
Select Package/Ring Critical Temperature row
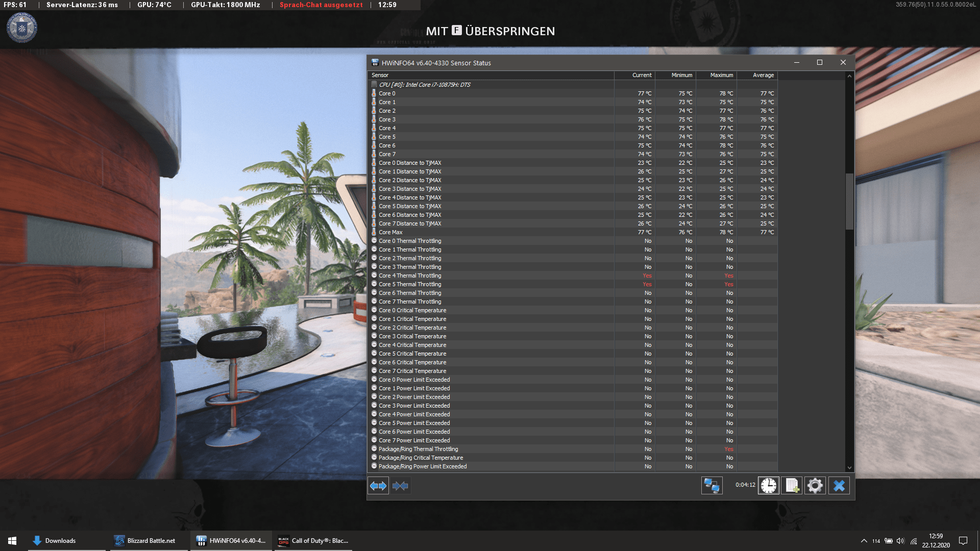coord(573,458)
